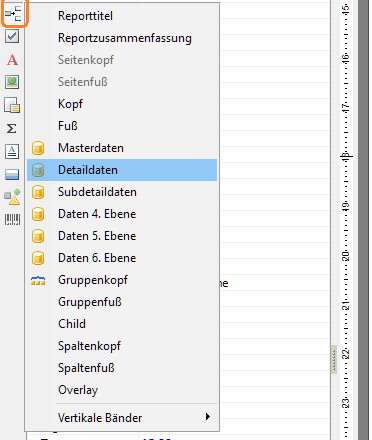Insert a Child band
Screen dimensions: 372x440
pyautogui.click(x=122, y=324)
